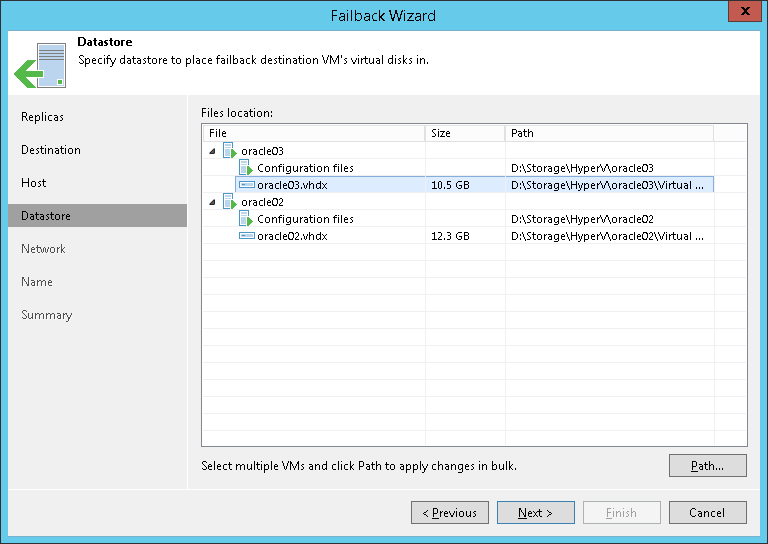The image size is (768, 544).
Task: Click oracle03 Configuration files icon
Action: pyautogui.click(x=246, y=168)
